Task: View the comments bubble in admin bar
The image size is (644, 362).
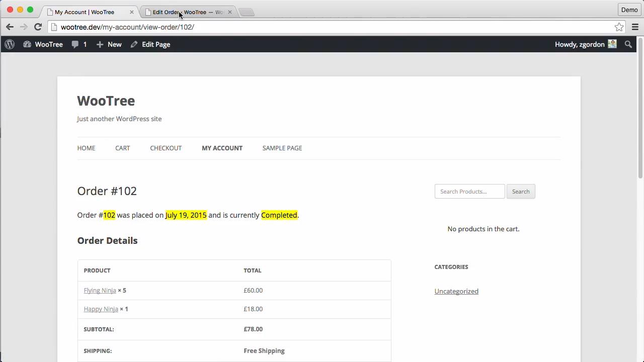Action: [x=79, y=44]
